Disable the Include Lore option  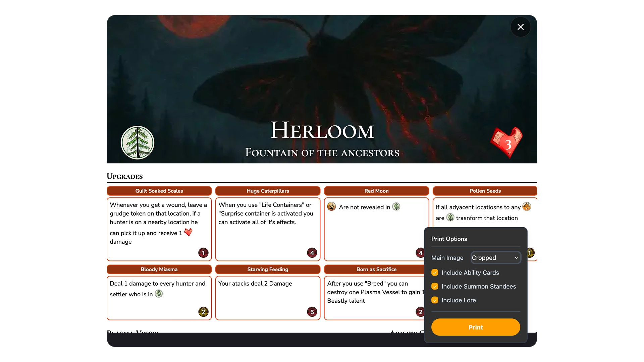(435, 300)
